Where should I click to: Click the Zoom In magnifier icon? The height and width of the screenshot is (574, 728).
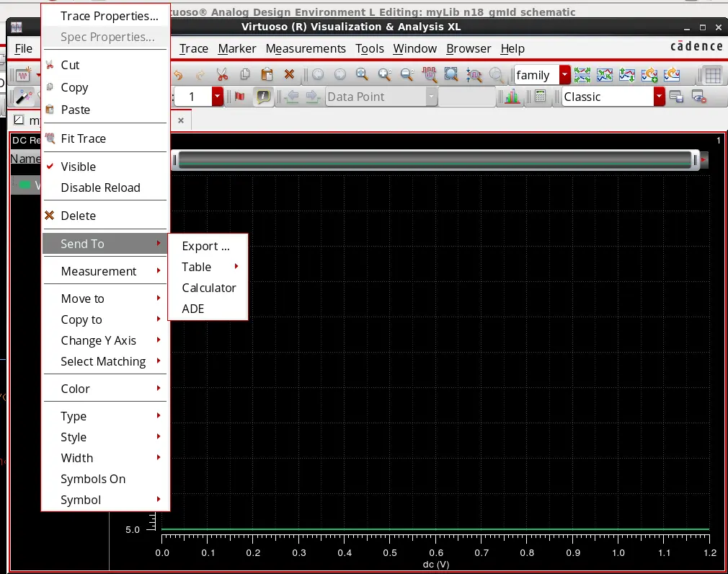[384, 74]
